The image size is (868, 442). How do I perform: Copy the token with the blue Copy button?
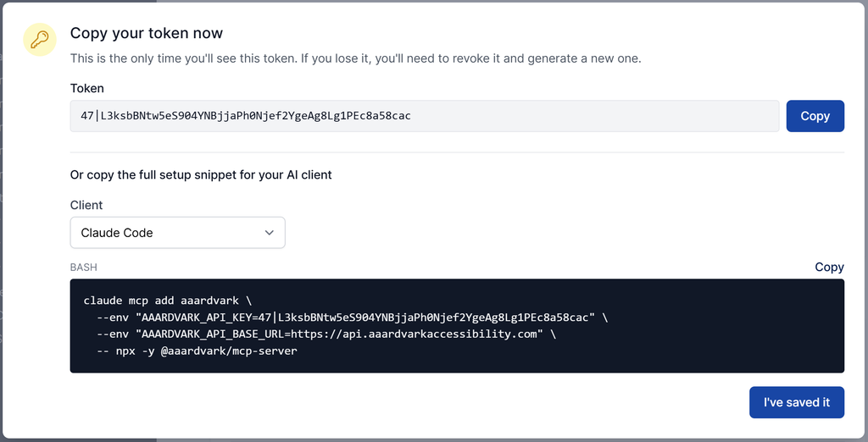pyautogui.click(x=815, y=116)
